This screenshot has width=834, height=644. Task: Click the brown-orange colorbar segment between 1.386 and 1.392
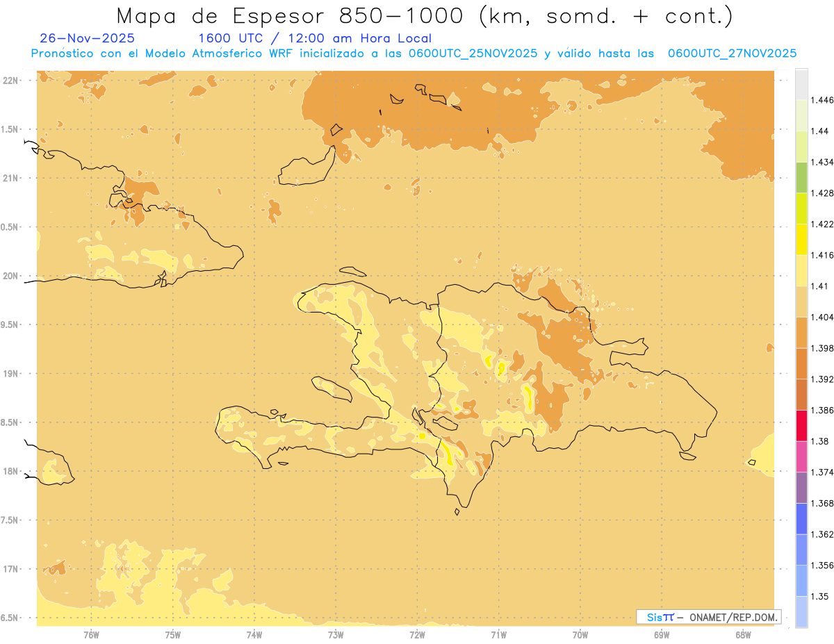(801, 395)
